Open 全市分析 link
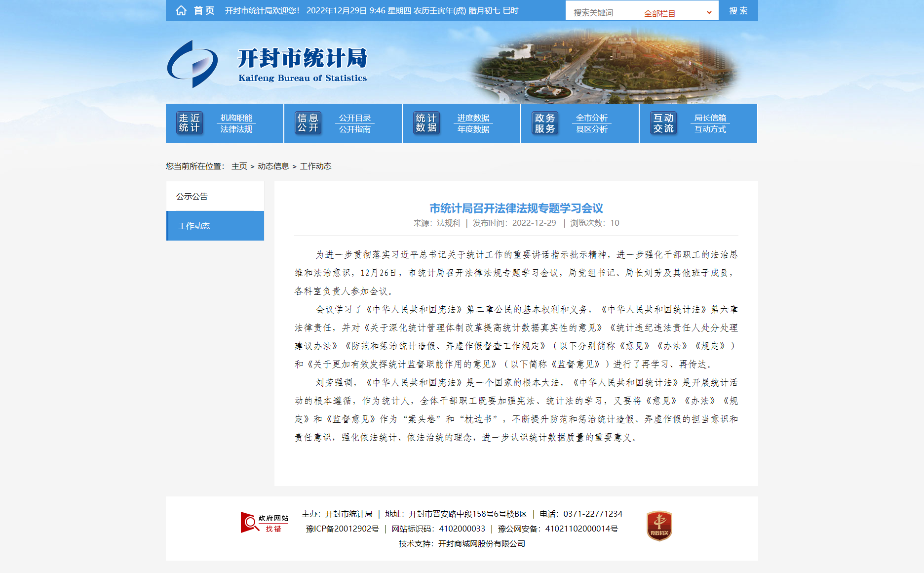 click(592, 118)
